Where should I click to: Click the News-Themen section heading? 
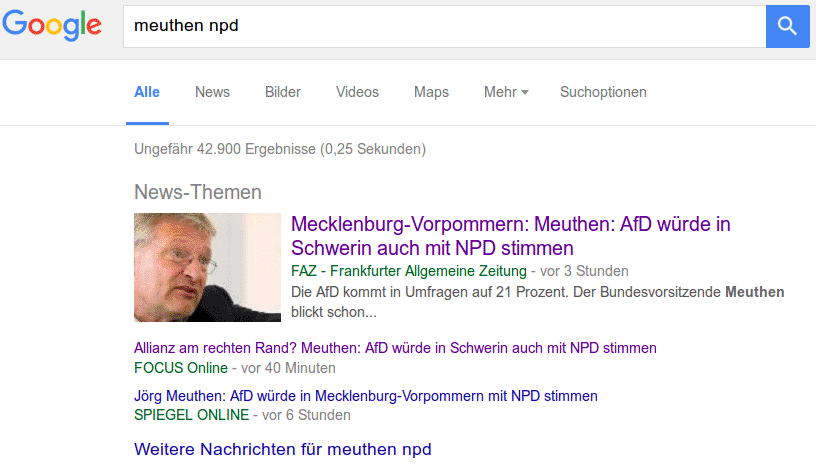coord(198,192)
